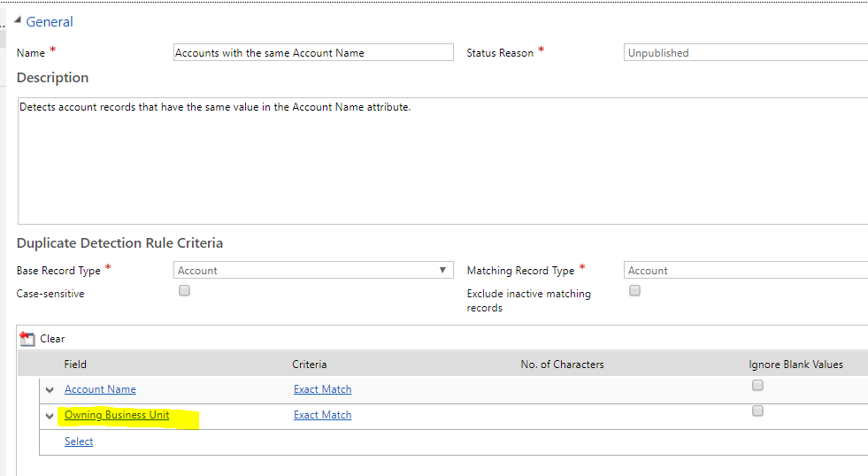The image size is (868, 476).
Task: Collapse the General section triangle
Action: point(18,20)
